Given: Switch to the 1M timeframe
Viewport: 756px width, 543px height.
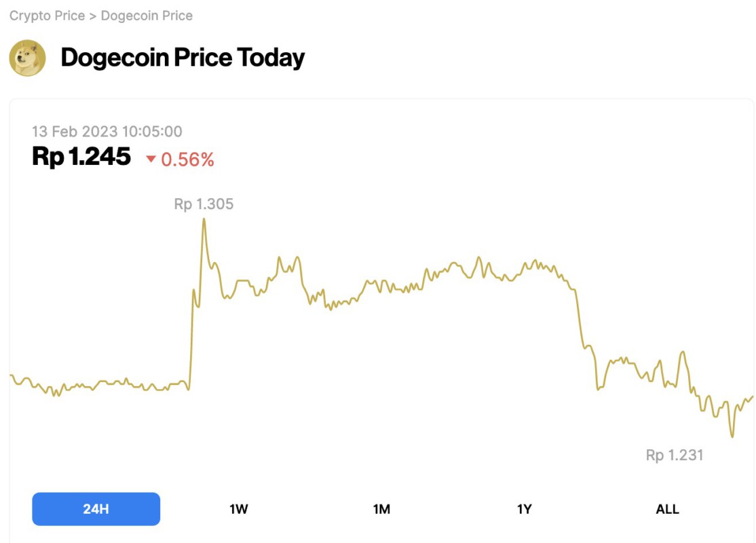Looking at the screenshot, I should pyautogui.click(x=382, y=508).
